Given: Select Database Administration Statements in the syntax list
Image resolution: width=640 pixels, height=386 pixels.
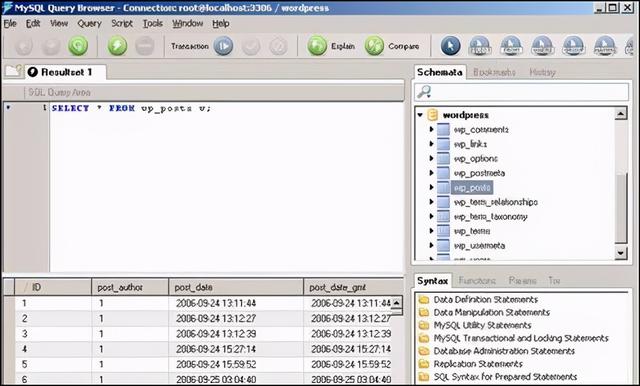Looking at the screenshot, I should click(x=504, y=351).
